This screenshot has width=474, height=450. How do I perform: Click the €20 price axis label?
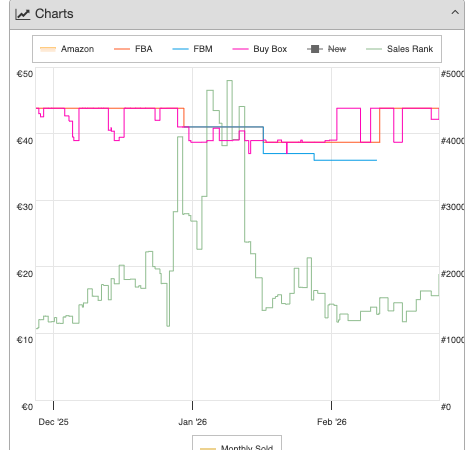coord(25,274)
